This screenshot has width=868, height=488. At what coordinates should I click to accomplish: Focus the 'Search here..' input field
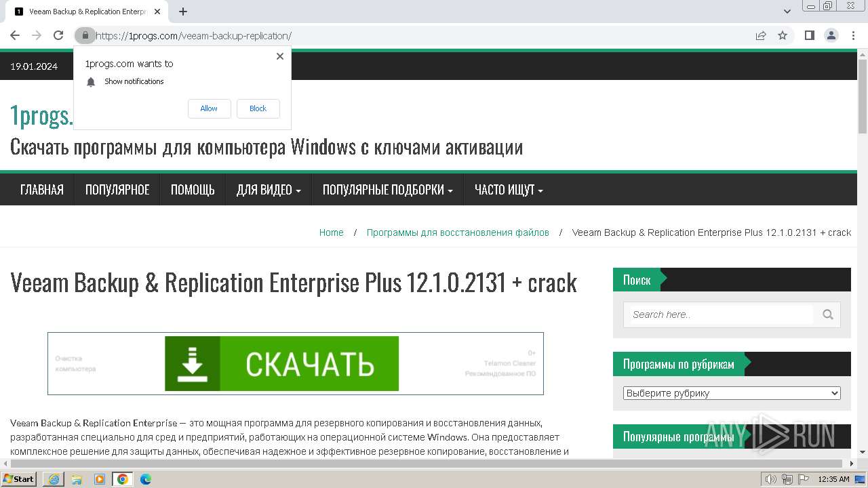point(721,314)
